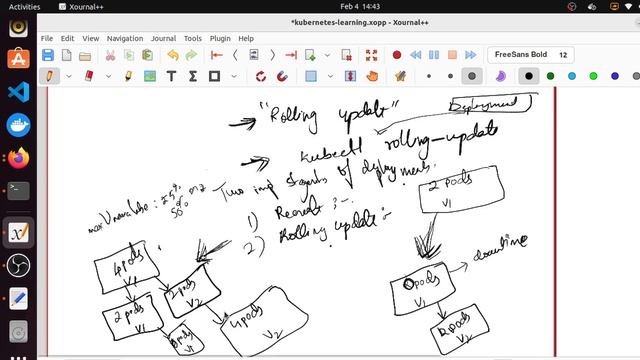Click the Copy icon in the toolbar

tap(129, 55)
